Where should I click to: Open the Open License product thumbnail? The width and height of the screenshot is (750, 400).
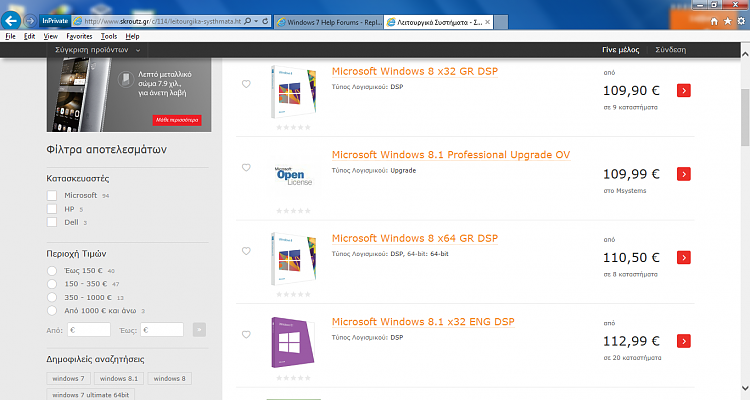(x=293, y=176)
